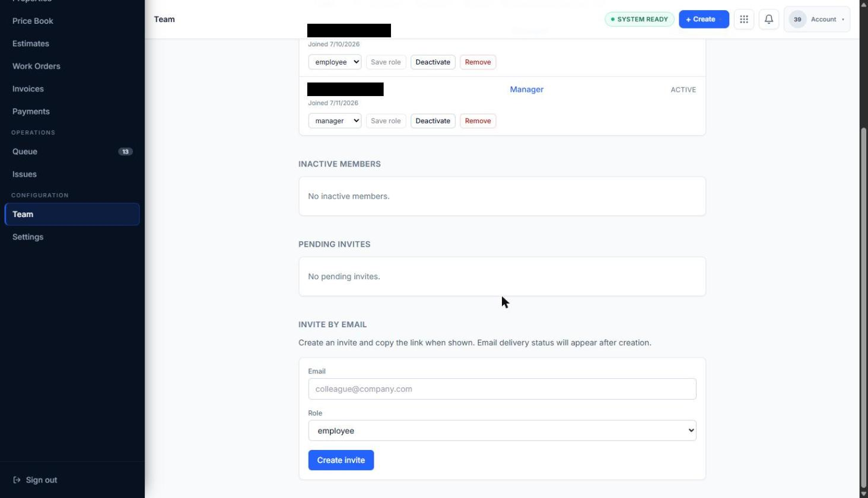Open notifications bell icon
Image resolution: width=868 pixels, height=498 pixels.
pyautogui.click(x=769, y=20)
